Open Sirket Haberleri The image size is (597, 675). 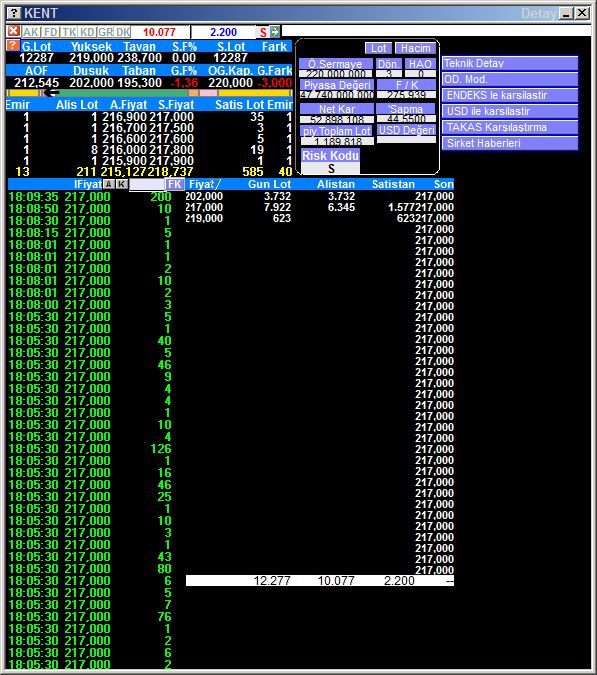click(509, 143)
